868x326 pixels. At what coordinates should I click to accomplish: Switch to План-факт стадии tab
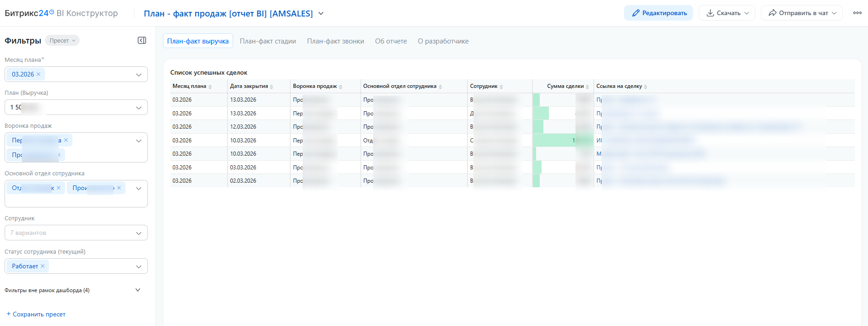coord(268,41)
